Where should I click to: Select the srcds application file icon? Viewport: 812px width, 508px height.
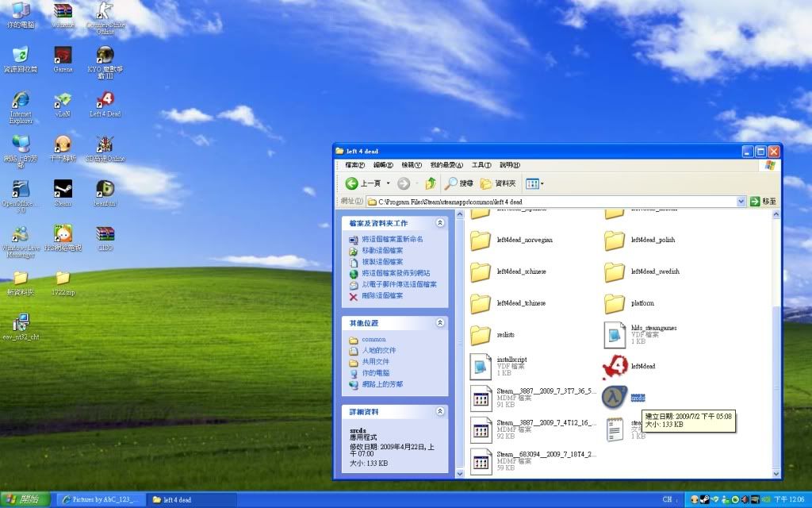point(614,397)
